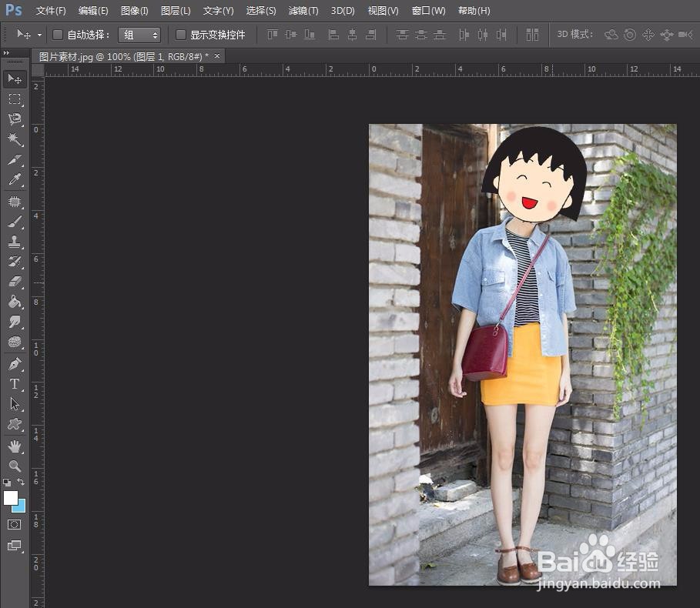Click align bottom edges button

point(310,35)
